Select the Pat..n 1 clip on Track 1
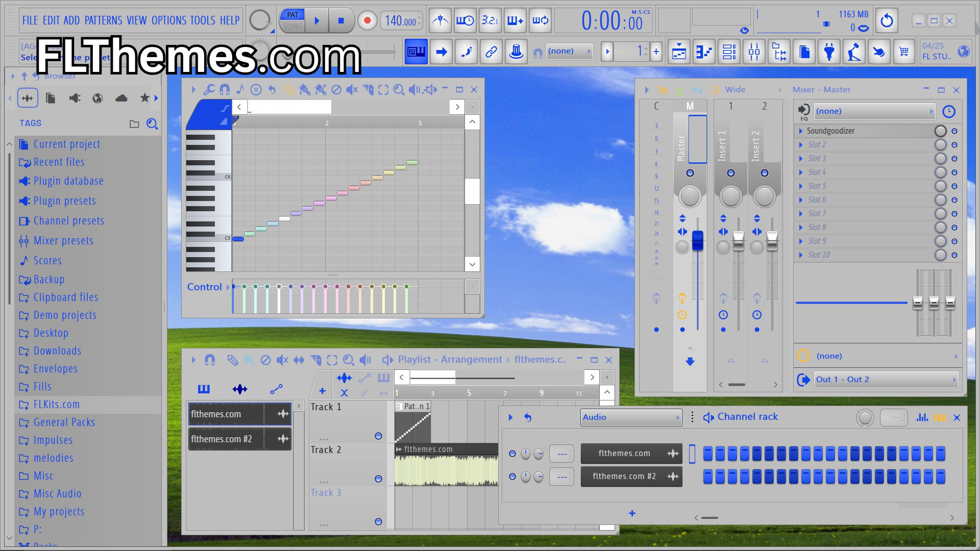 coord(412,422)
